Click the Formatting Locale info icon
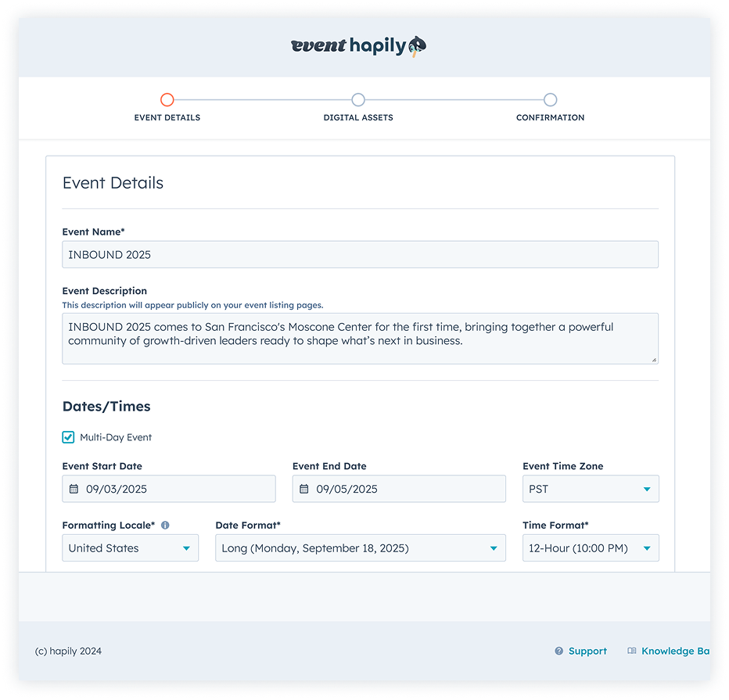Screen dimensions: 729x700 click(165, 526)
